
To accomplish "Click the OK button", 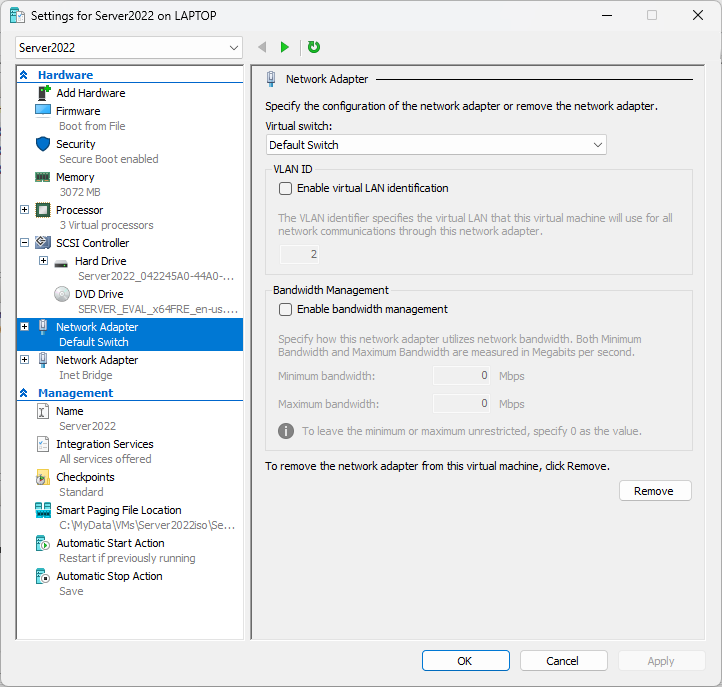I will point(465,661).
